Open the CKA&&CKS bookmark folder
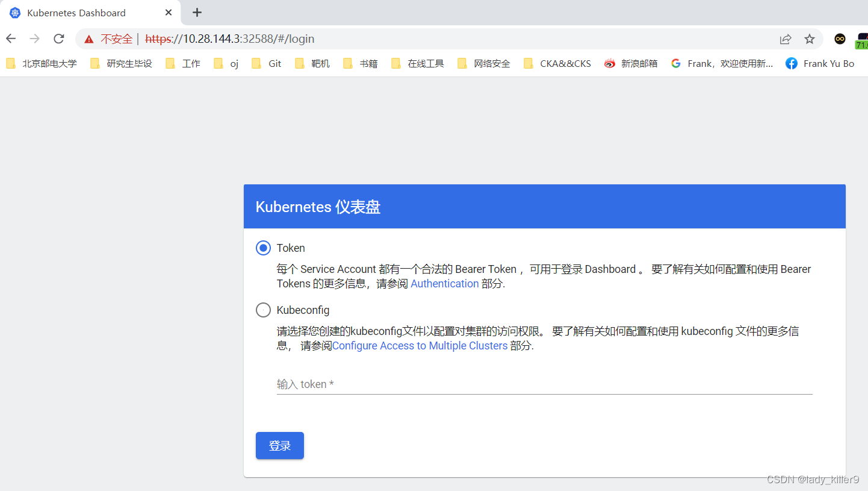The height and width of the screenshot is (491, 868). tap(557, 63)
